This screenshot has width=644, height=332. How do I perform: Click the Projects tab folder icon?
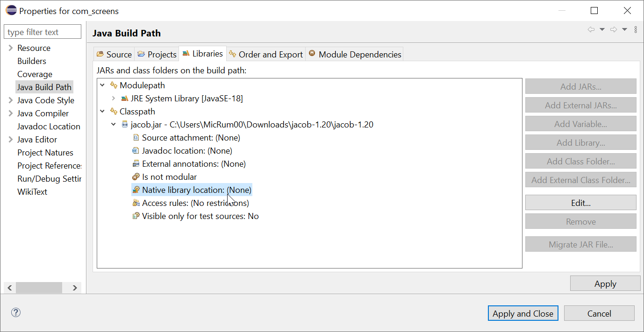point(141,54)
